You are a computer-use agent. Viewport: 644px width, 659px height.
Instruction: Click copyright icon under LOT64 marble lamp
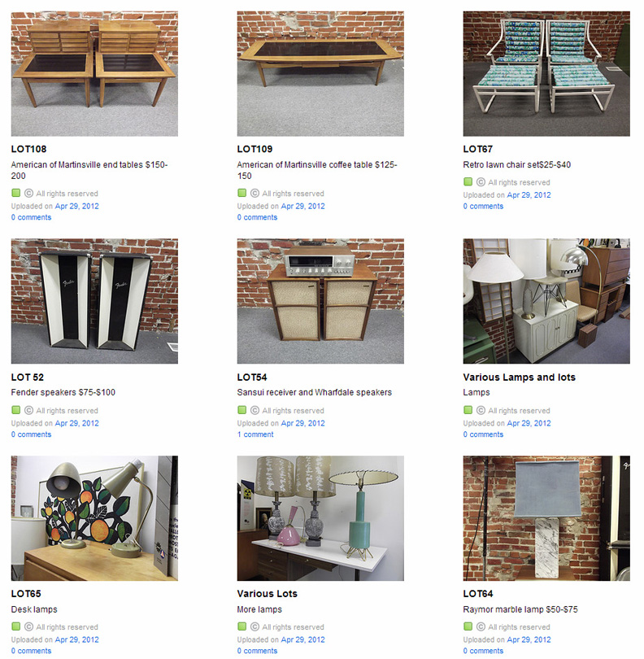click(x=481, y=626)
